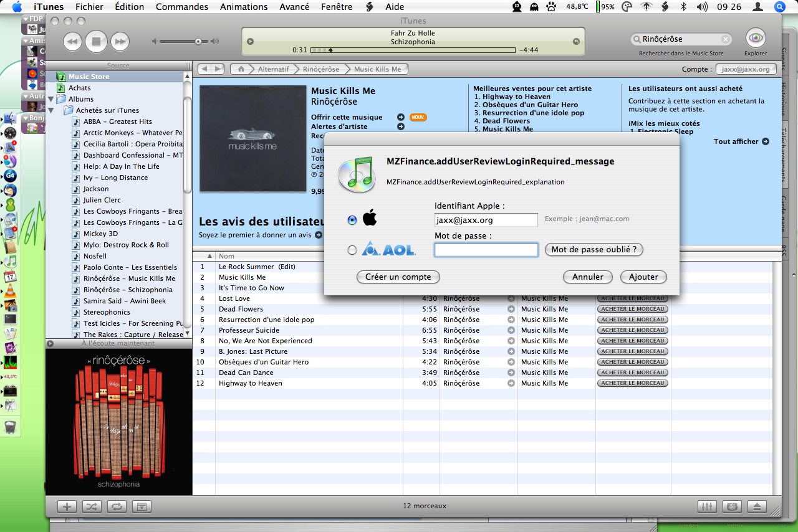Select the AOL account radio button
Image resolution: width=798 pixels, height=532 pixels.
coord(352,250)
